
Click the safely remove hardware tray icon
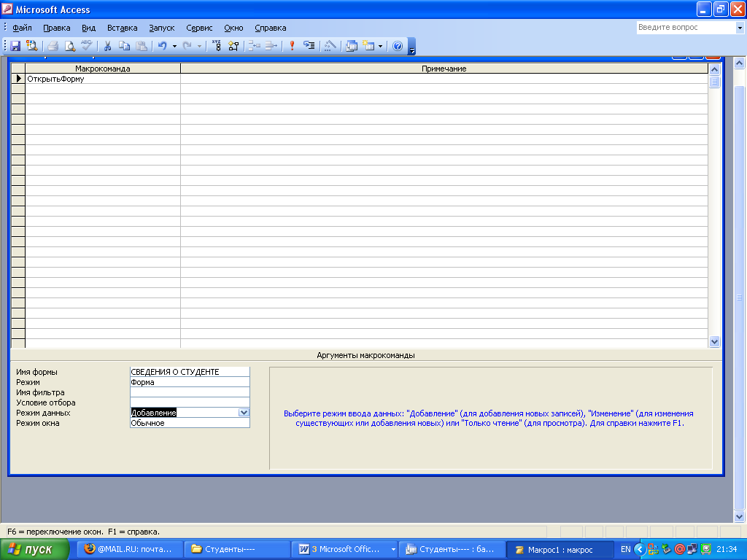(667, 549)
